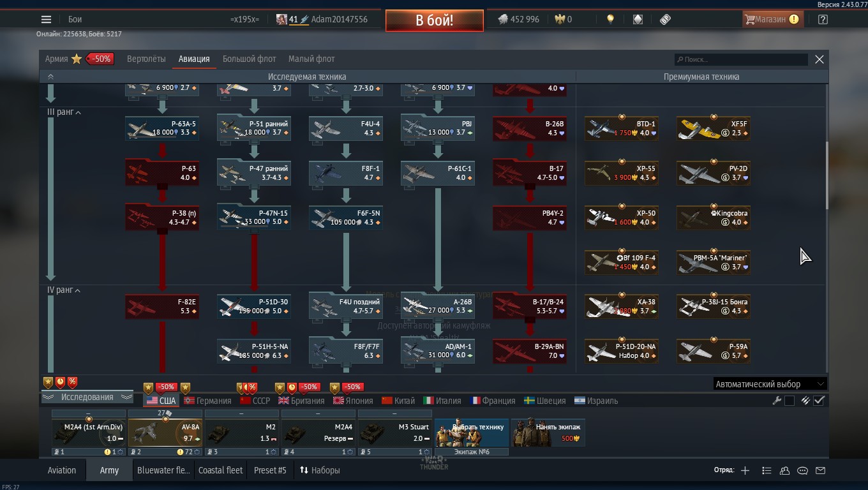This screenshot has height=490, width=868.
Task: Open the diamond warbond shop icon
Action: coord(638,20)
